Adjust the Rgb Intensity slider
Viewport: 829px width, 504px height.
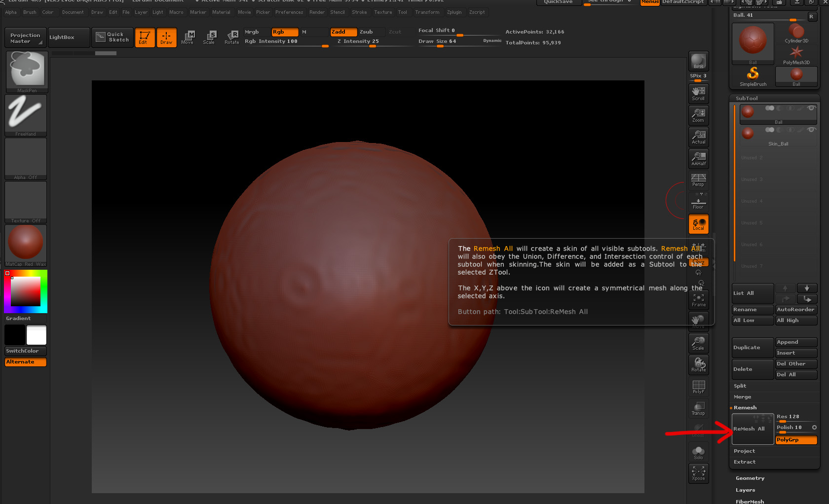click(x=286, y=42)
